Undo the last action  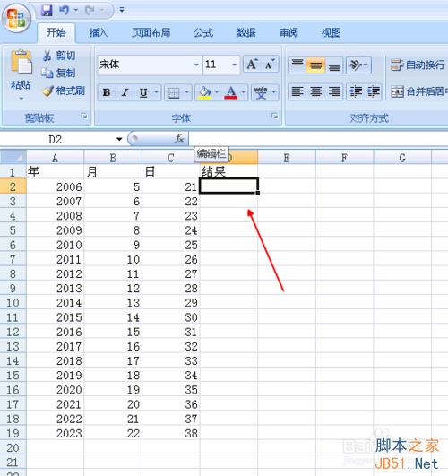(64, 11)
